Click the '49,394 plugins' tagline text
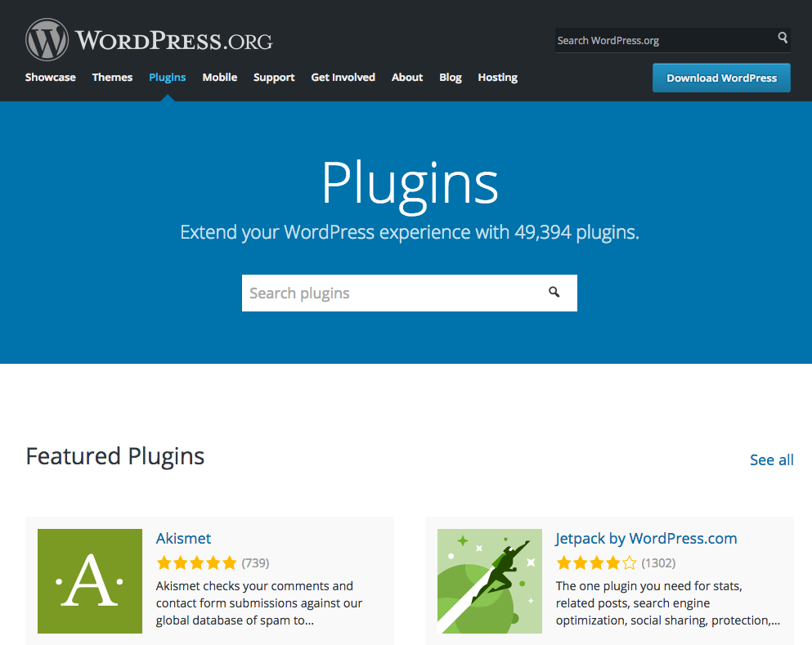Image resolution: width=812 pixels, height=645 pixels. pyautogui.click(x=410, y=232)
